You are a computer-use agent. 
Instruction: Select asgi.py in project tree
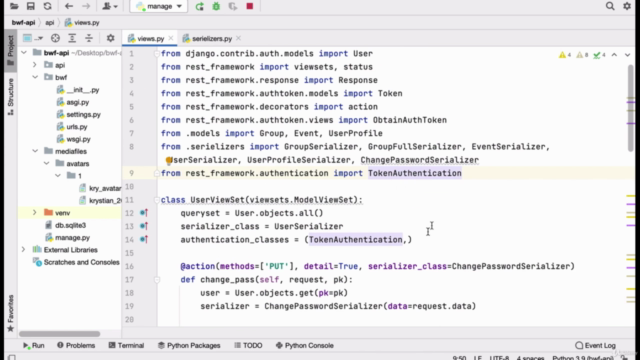tap(73, 102)
